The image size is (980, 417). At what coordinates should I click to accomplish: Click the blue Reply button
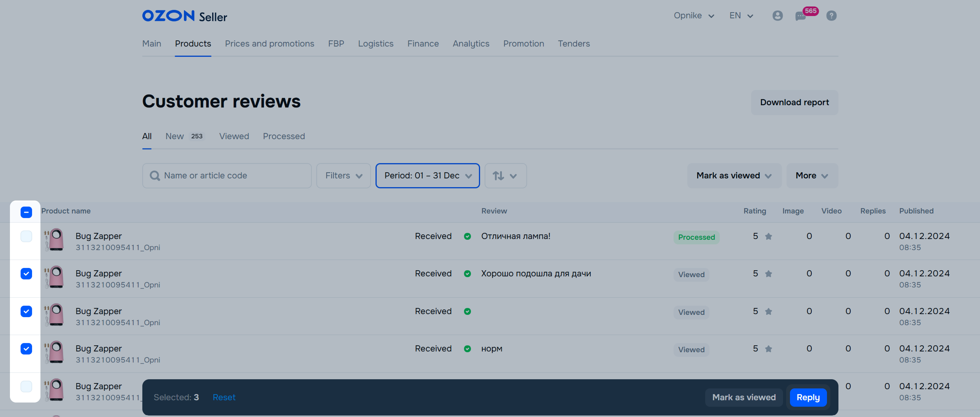808,398
